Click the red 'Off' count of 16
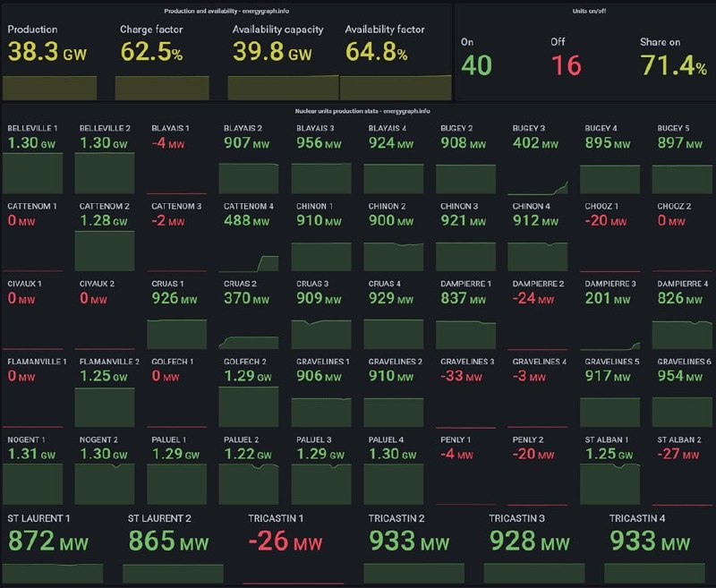716x588 pixels. pos(566,64)
